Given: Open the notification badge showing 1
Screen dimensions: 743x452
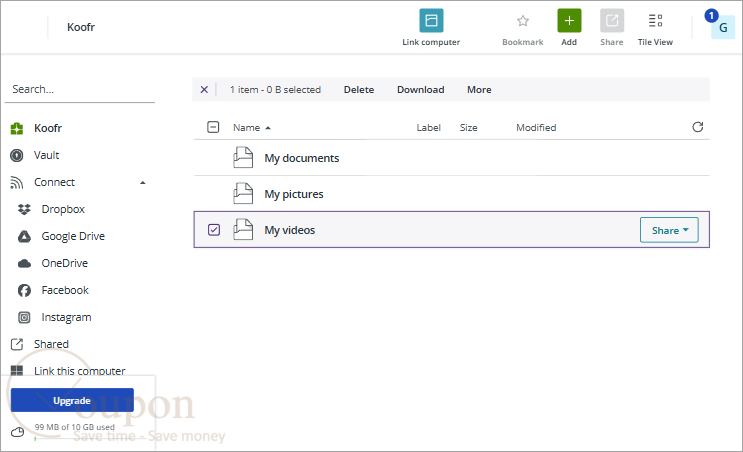Looking at the screenshot, I should pyautogui.click(x=711, y=16).
